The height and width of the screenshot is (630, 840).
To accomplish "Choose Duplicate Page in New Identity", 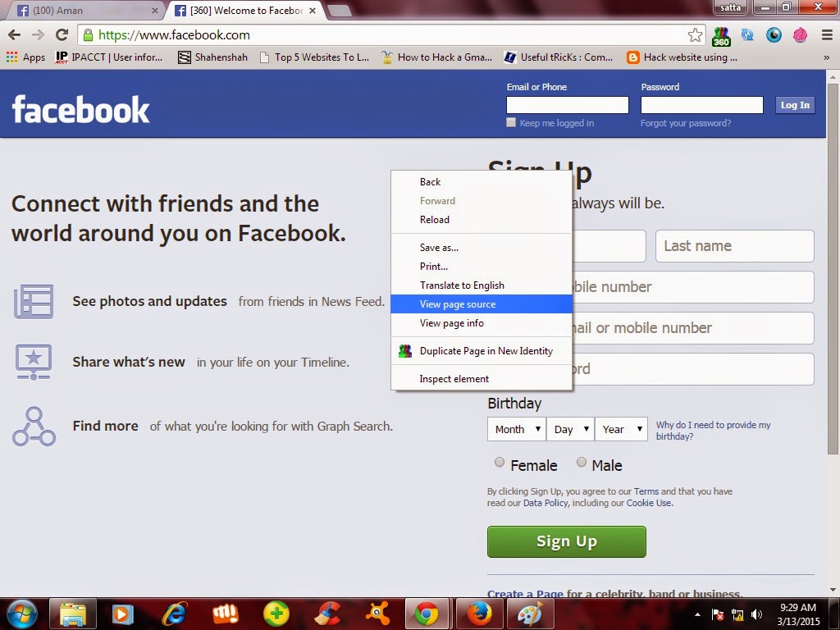I will (x=482, y=351).
